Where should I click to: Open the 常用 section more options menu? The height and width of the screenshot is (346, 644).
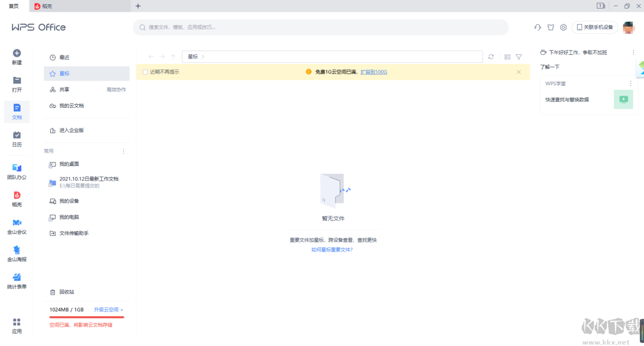[x=123, y=151]
